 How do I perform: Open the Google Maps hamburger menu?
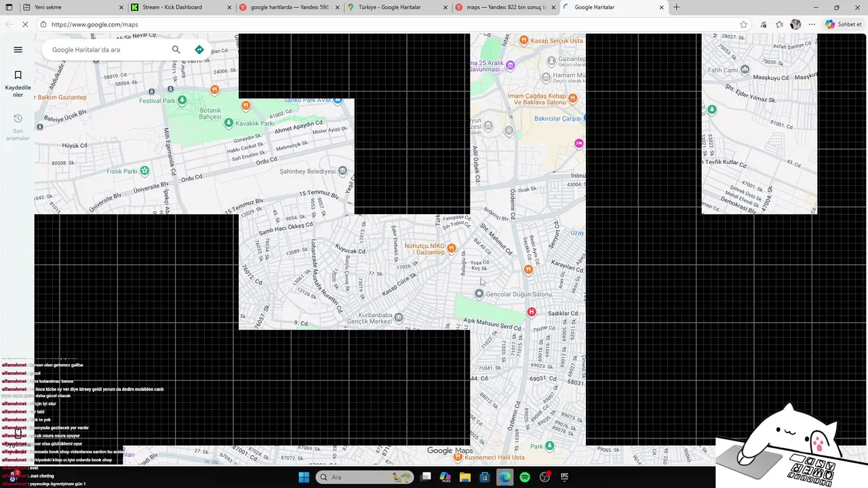[18, 49]
